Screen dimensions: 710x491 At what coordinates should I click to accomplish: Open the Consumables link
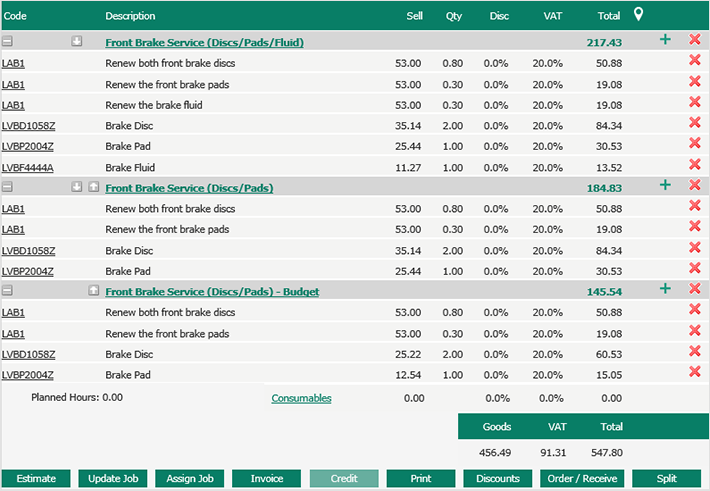click(301, 398)
